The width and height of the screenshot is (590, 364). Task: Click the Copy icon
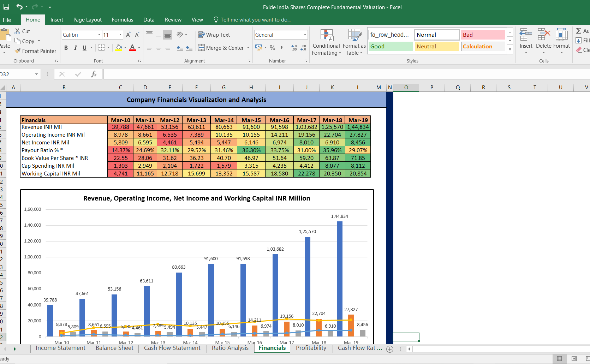(x=17, y=41)
